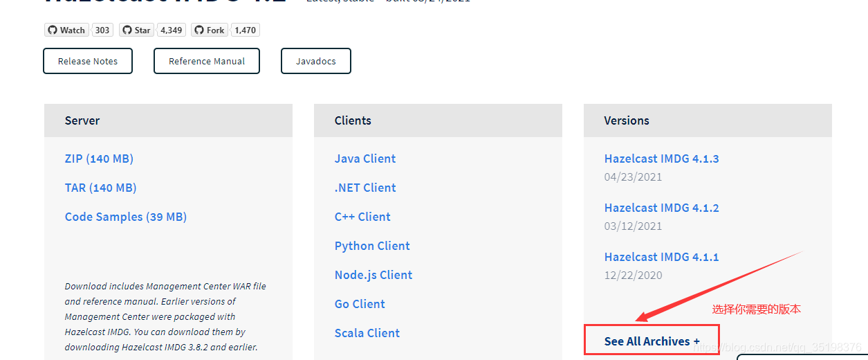Select Hazelcast IMDG 4.1.1 version

coord(662,257)
